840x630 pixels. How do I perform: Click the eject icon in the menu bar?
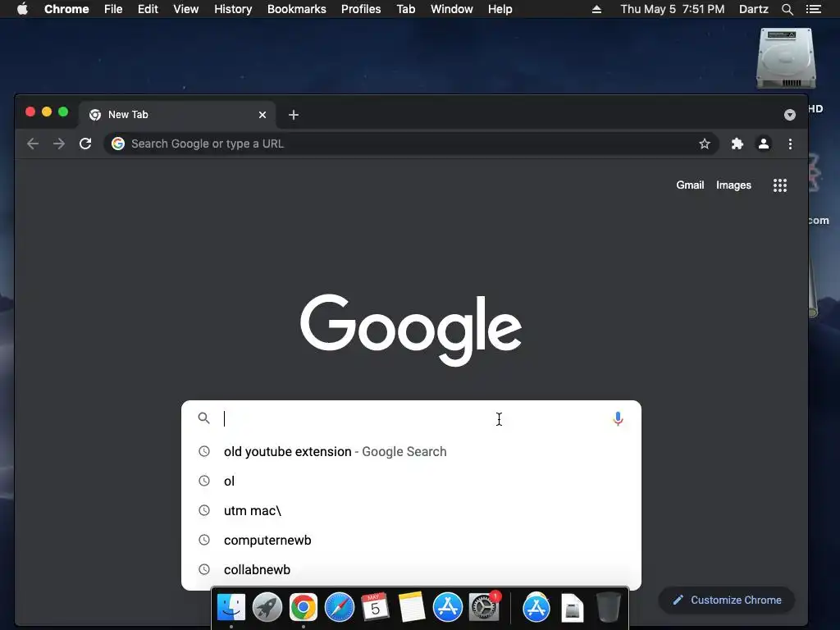596,9
